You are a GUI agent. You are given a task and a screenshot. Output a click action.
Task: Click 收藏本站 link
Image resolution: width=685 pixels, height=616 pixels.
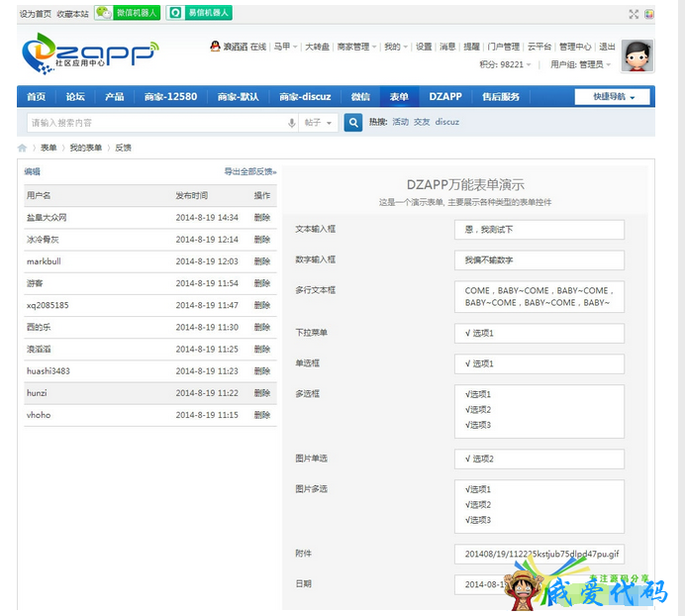click(72, 14)
